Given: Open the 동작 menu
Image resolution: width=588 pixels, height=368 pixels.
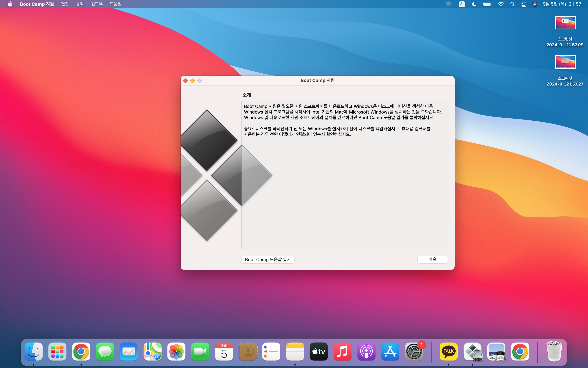Looking at the screenshot, I should [x=80, y=4].
